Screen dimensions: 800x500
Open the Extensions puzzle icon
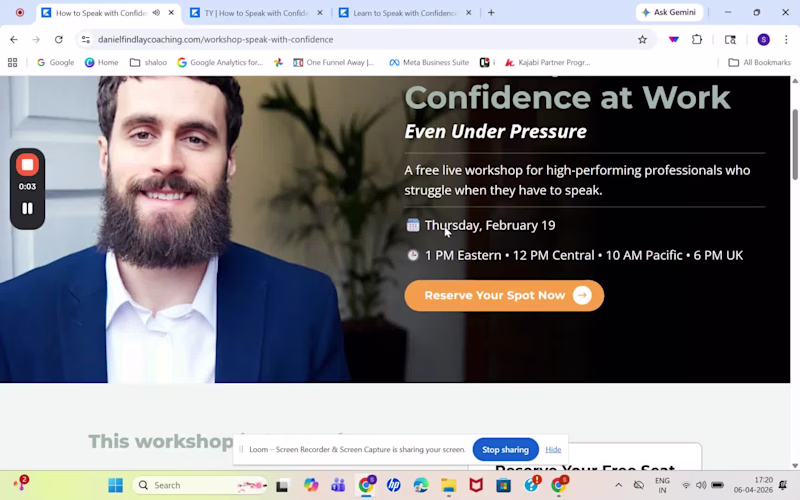click(697, 39)
